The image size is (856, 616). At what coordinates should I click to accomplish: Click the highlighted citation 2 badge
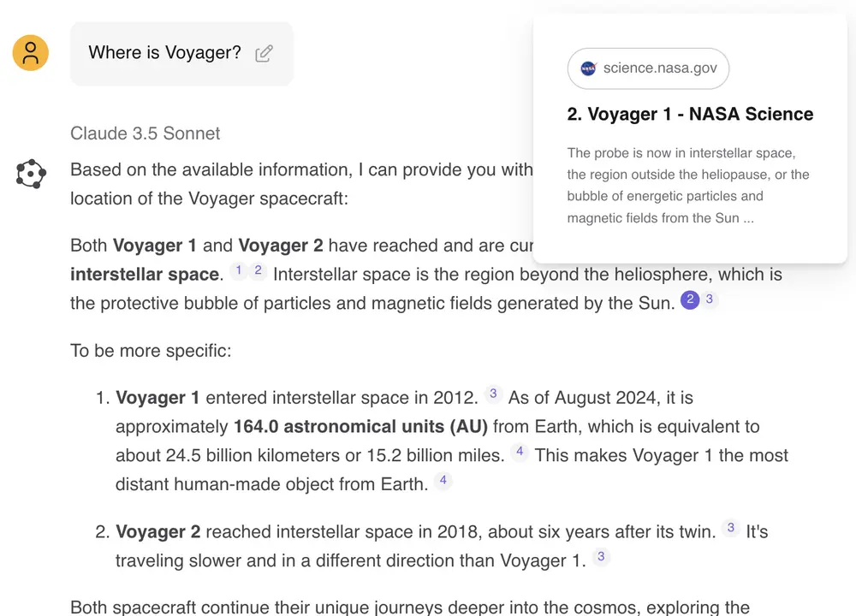[x=689, y=300]
